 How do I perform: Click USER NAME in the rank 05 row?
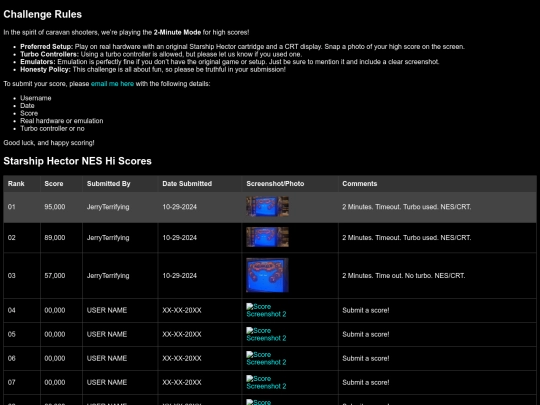[107, 334]
